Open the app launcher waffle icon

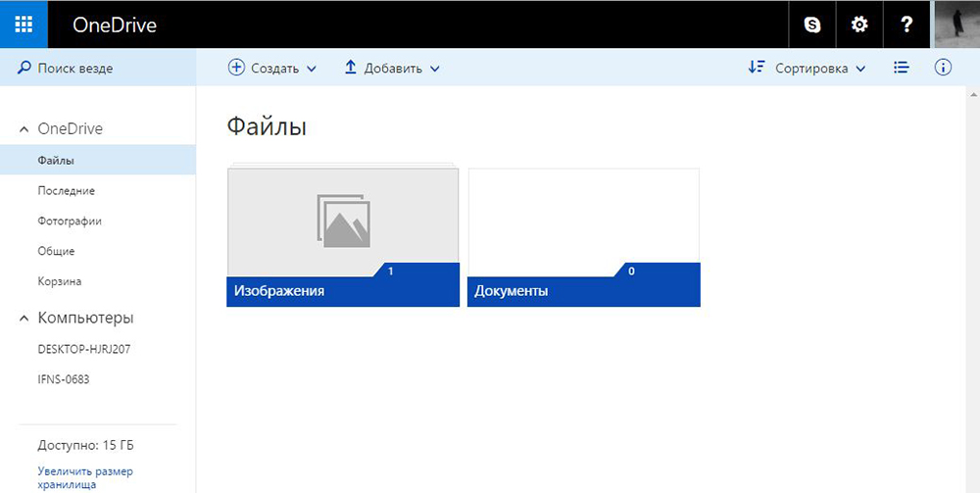24,25
